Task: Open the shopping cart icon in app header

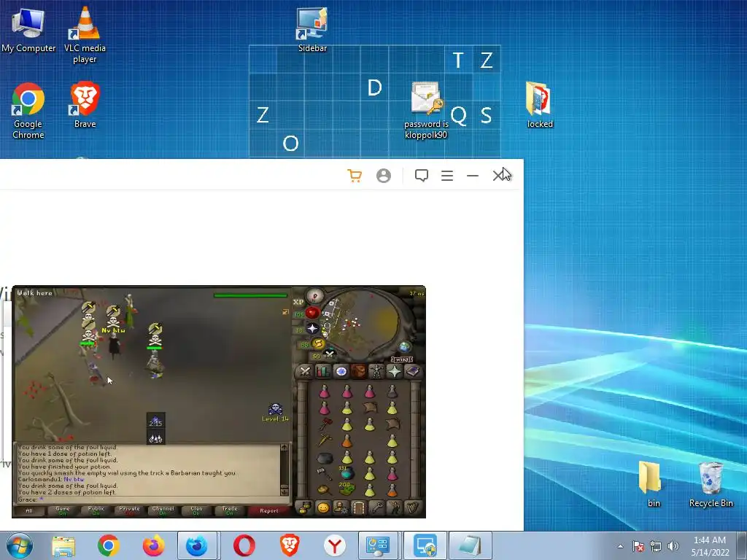Action: coord(355,176)
